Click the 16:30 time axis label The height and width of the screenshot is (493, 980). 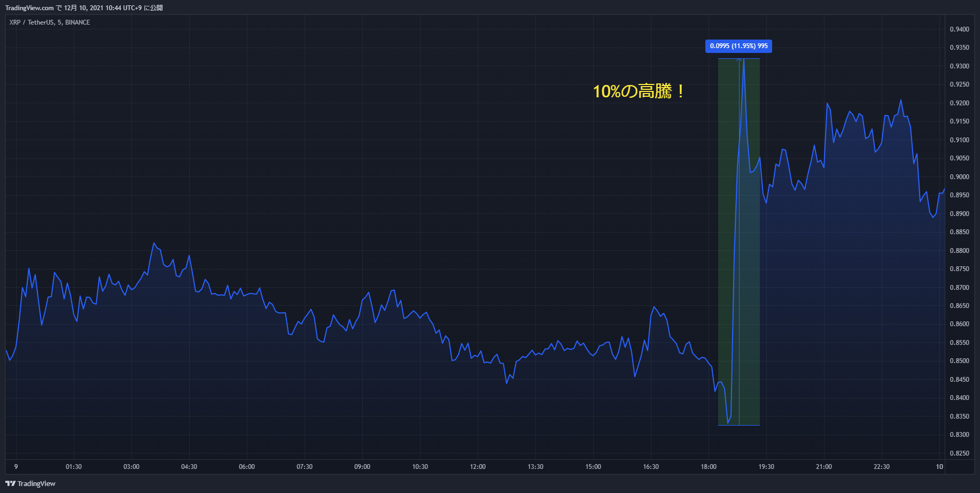pyautogui.click(x=651, y=467)
